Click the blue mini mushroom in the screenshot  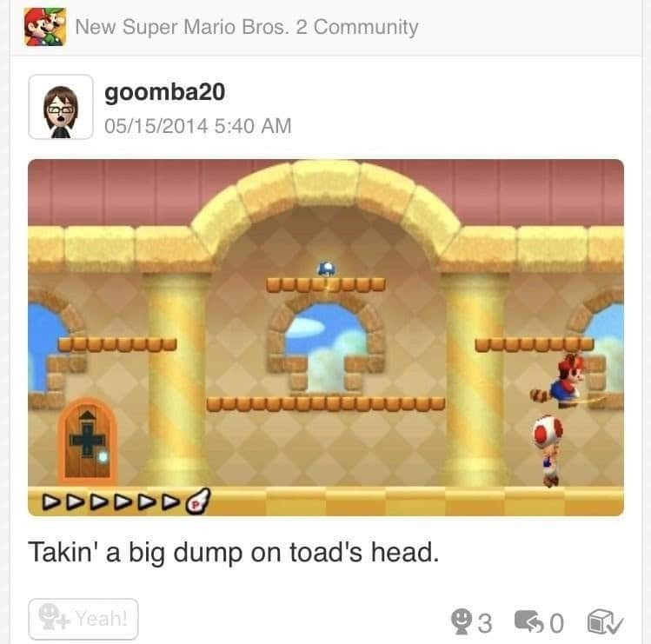coord(326,269)
